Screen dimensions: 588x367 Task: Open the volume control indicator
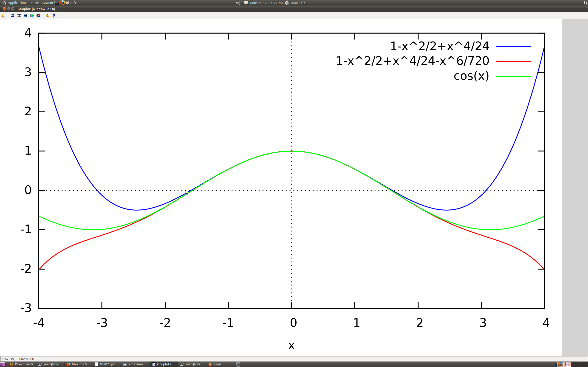pos(238,3)
